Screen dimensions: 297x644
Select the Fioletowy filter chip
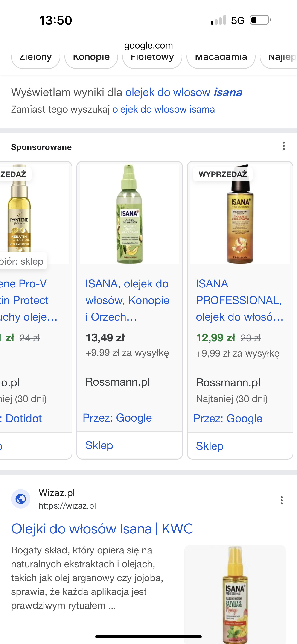pyautogui.click(x=152, y=59)
